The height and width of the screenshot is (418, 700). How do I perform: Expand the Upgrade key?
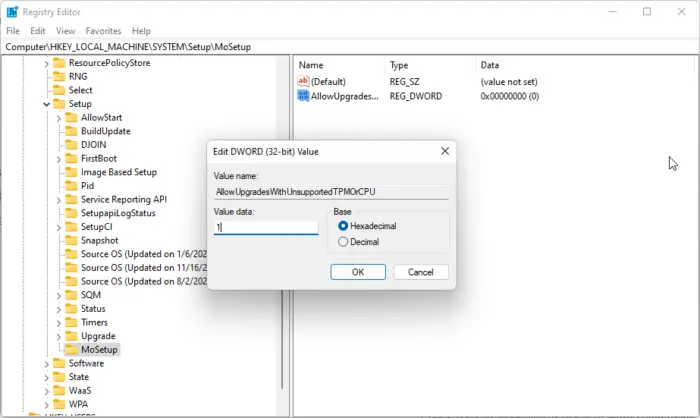click(58, 336)
